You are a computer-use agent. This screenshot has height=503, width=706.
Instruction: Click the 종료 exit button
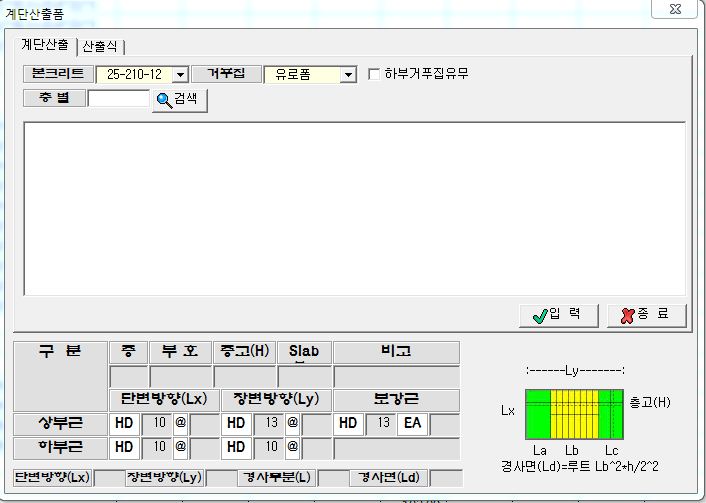pos(647,315)
